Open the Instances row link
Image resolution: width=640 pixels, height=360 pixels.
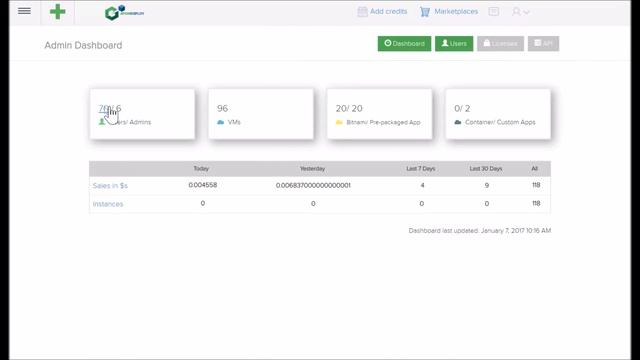pyautogui.click(x=108, y=204)
